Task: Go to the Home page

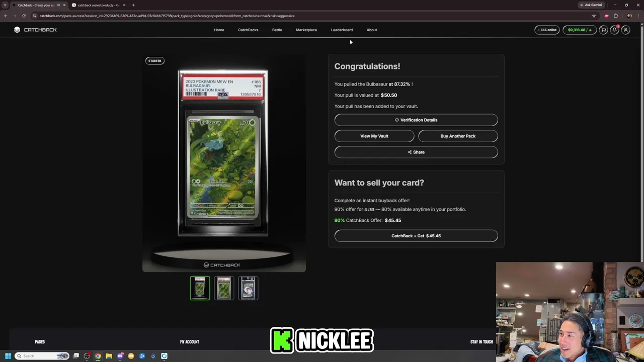Action: [219, 30]
